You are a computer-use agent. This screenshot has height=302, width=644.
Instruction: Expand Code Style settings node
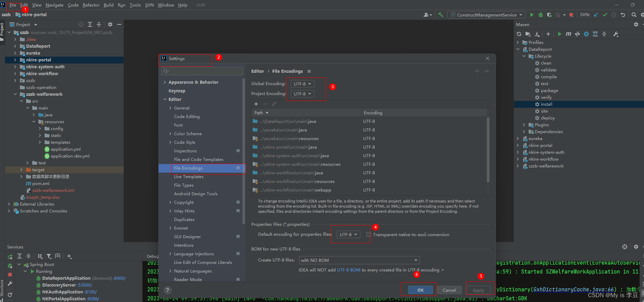pos(171,142)
